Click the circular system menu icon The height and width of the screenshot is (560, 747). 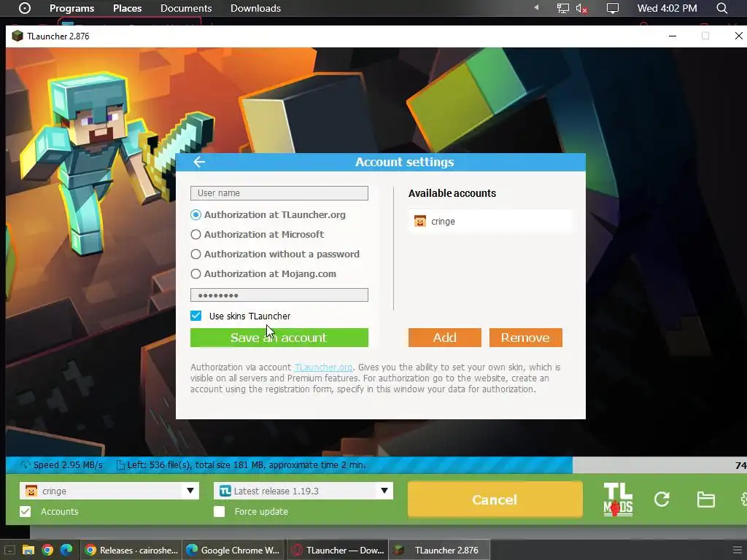25,8
